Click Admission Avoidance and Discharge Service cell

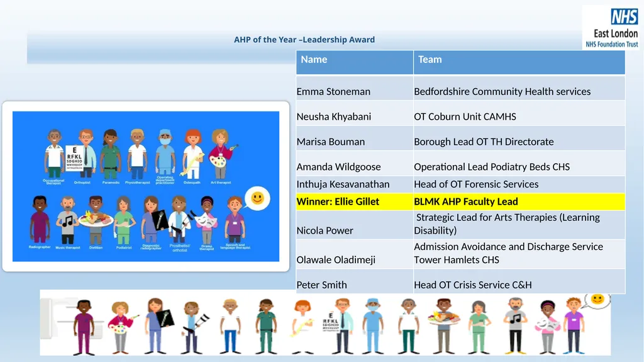pos(519,254)
